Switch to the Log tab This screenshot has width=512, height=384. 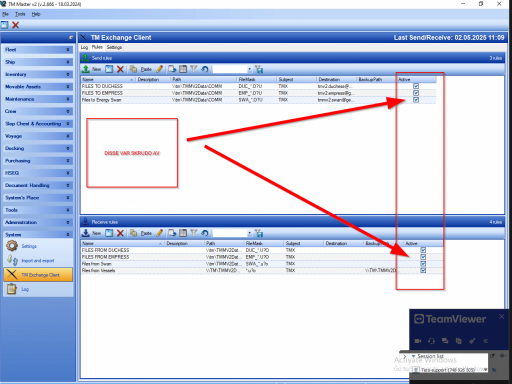[84, 47]
